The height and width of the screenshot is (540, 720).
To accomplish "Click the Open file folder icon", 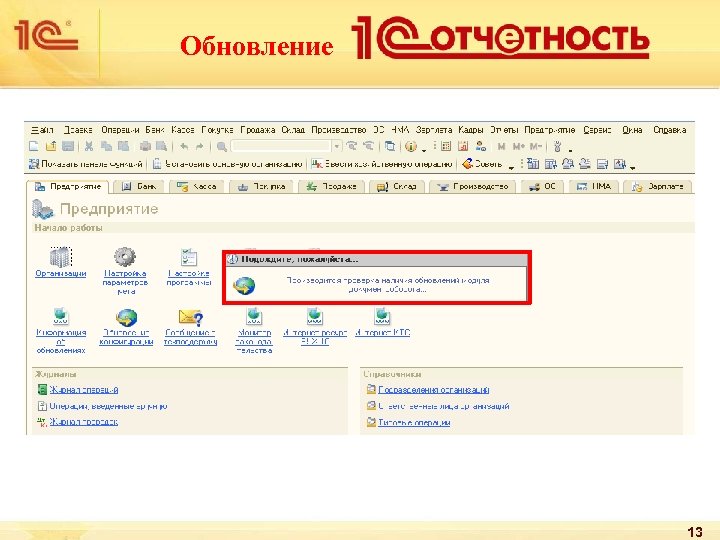I will point(51,146).
